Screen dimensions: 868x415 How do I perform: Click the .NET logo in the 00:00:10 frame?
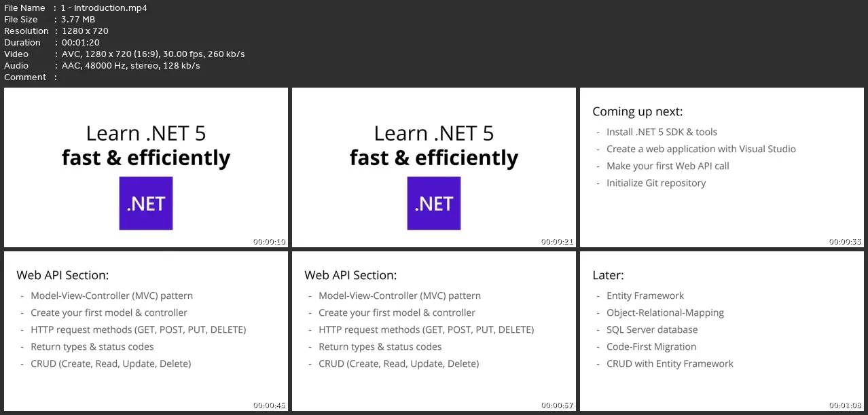[x=146, y=203]
